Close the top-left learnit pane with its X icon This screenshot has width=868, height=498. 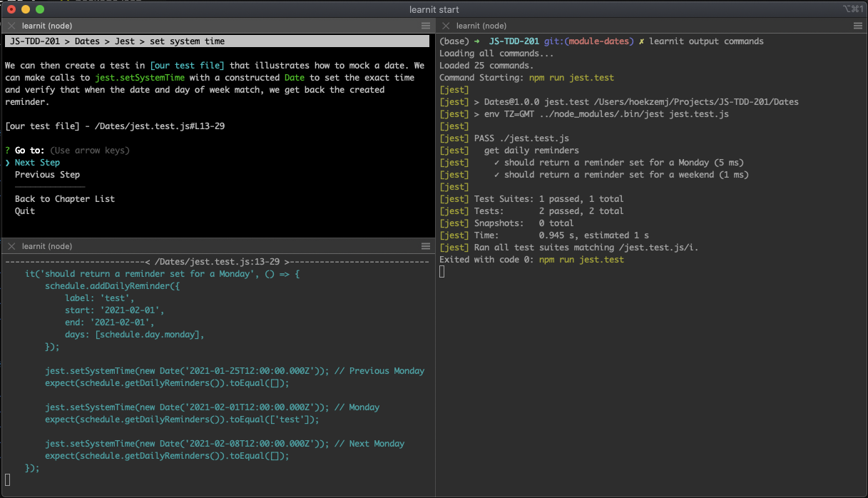tap(11, 26)
